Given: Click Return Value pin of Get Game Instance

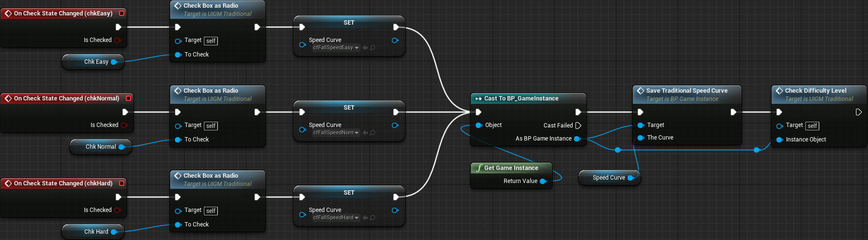Looking at the screenshot, I should (x=543, y=181).
